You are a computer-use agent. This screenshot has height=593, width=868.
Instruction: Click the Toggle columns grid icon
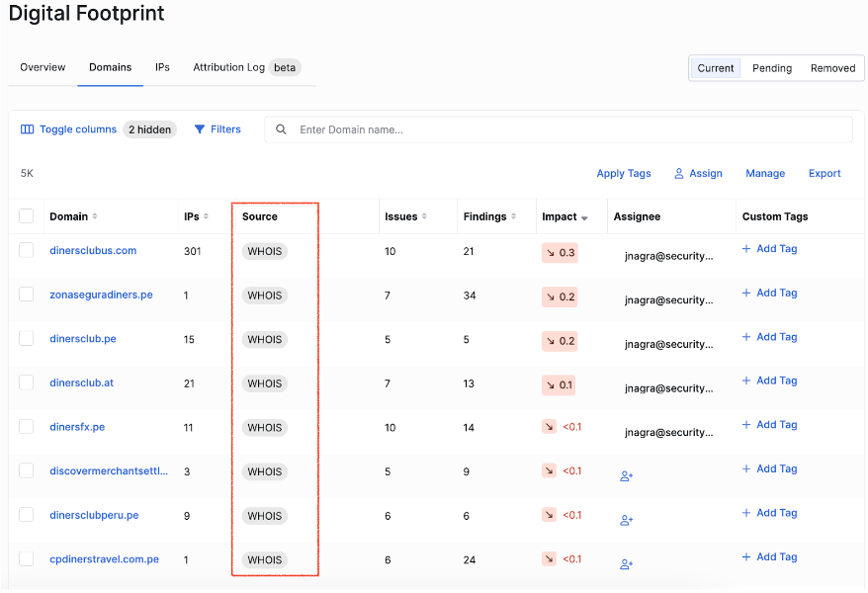[27, 129]
